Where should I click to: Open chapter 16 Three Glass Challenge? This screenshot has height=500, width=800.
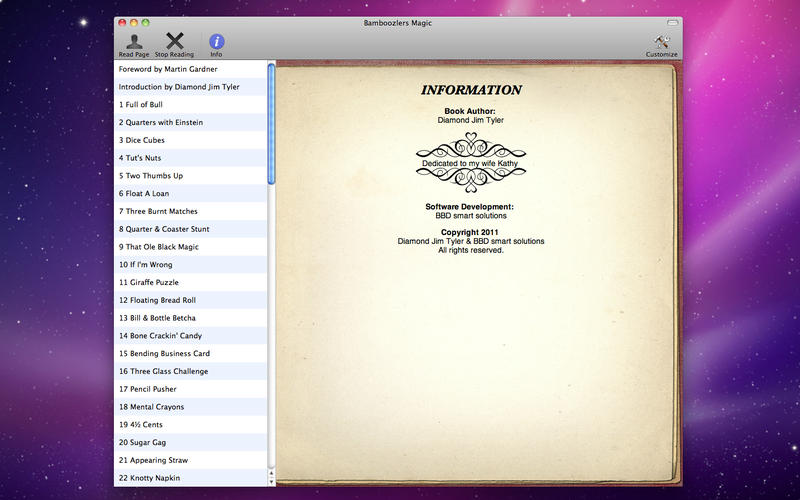(163, 371)
